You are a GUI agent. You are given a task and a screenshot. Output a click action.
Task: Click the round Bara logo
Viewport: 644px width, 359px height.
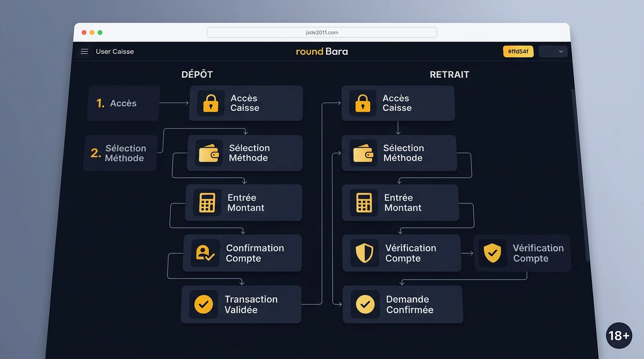pyautogui.click(x=322, y=51)
